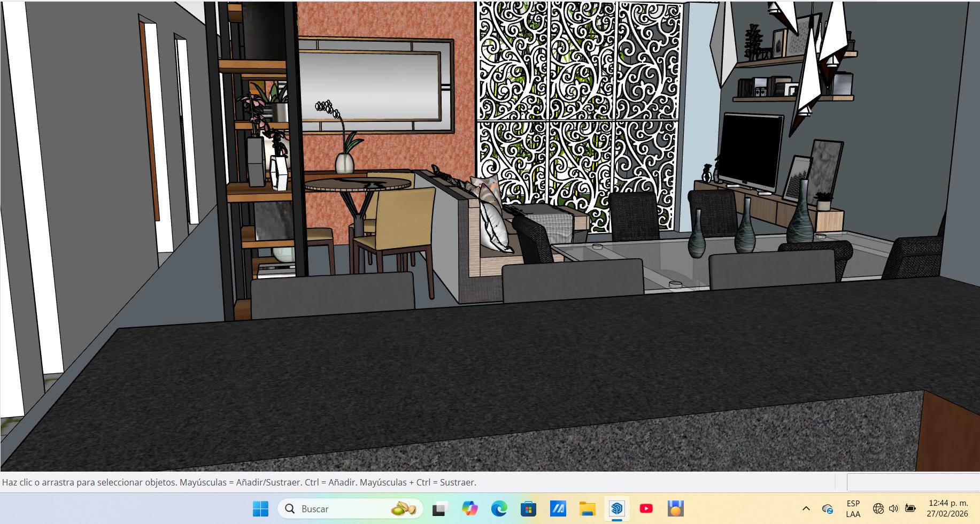Click the SketchUp measurements box
Viewport: 980px width, 524px height.
[913, 482]
